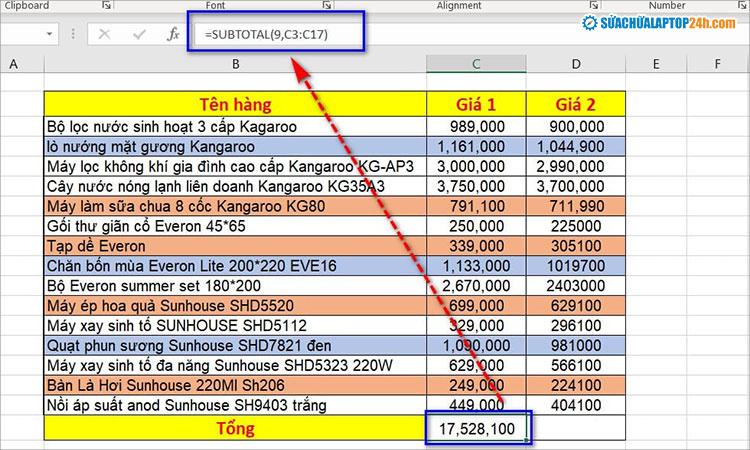Image resolution: width=750 pixels, height=450 pixels.
Task: Select column E header
Action: coord(656,64)
